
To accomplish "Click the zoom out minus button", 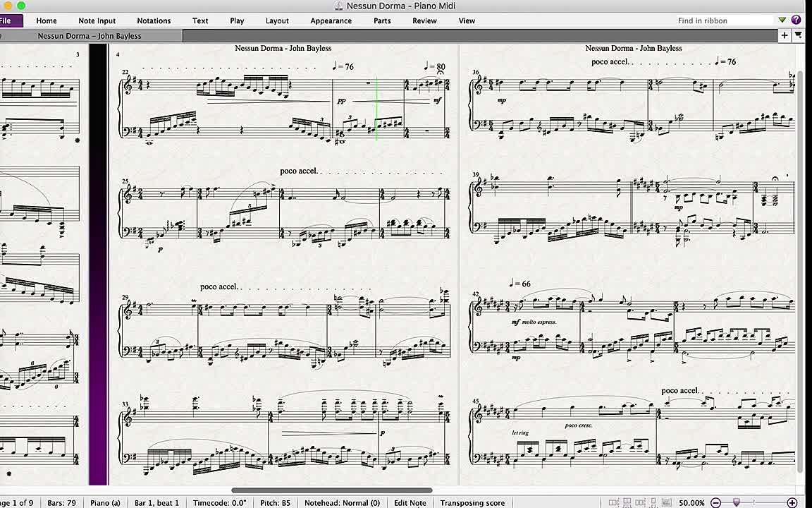I will [x=715, y=503].
